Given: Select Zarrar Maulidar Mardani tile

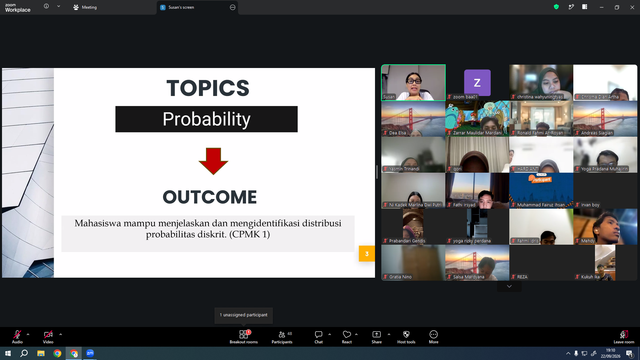Looking at the screenshot, I should (477, 119).
